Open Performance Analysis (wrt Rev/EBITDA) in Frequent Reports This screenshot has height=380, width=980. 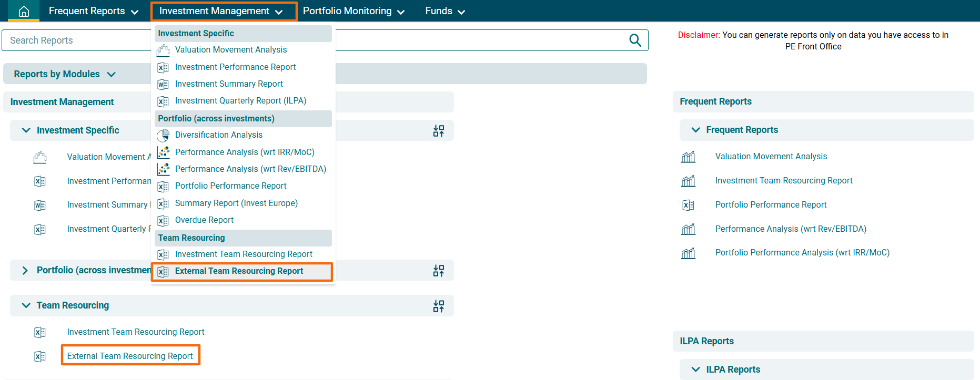tap(790, 229)
